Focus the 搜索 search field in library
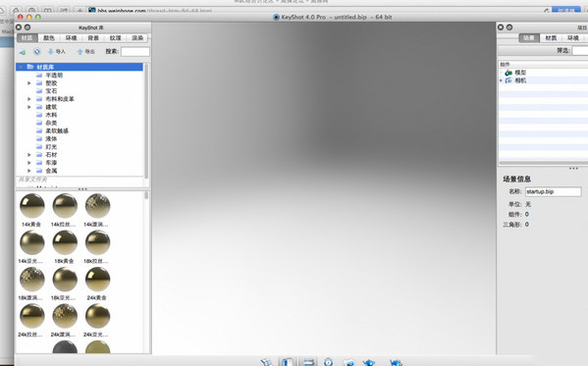588x366 pixels. [x=135, y=51]
